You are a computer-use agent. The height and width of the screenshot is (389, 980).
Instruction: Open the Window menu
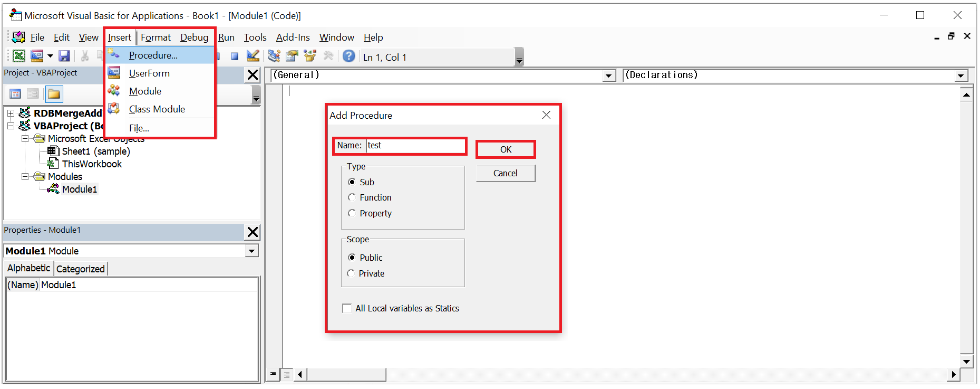click(337, 37)
